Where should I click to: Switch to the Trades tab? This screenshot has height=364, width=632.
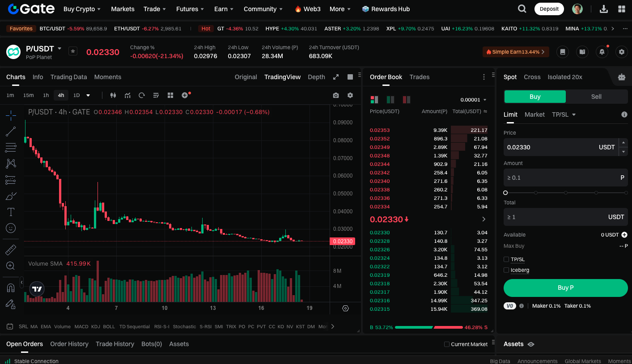click(419, 77)
